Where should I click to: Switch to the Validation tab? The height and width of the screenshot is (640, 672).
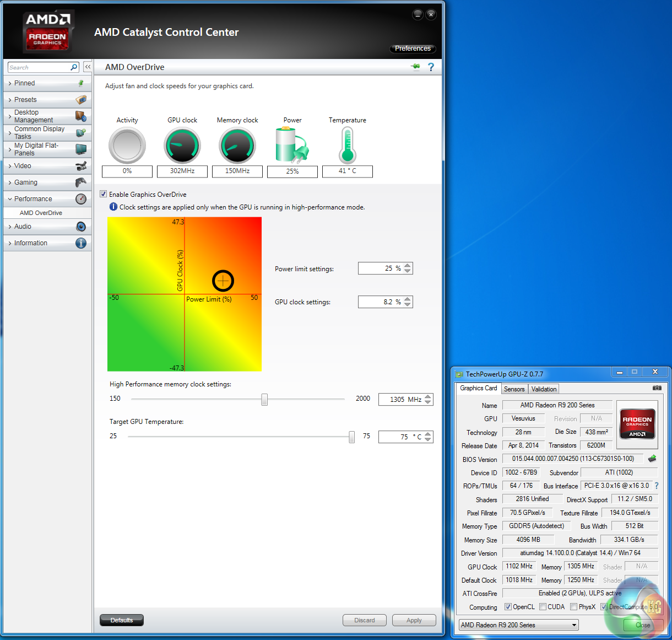click(544, 389)
